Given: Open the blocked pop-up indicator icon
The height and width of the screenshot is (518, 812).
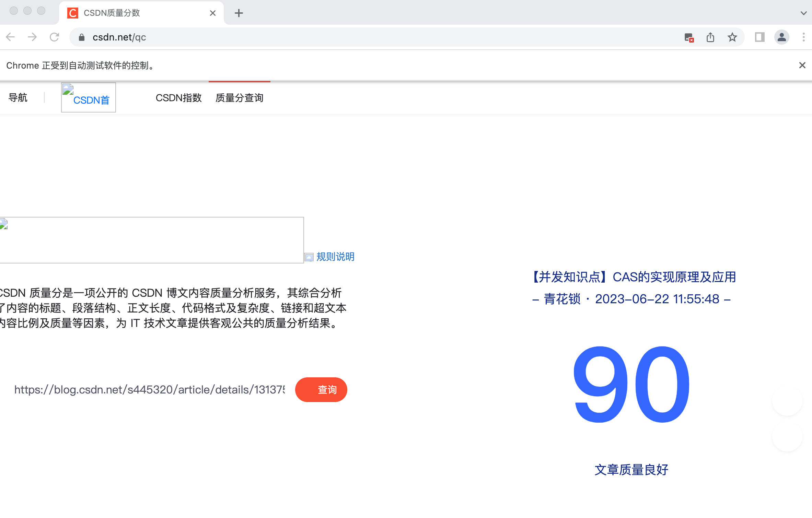Looking at the screenshot, I should 689,37.
